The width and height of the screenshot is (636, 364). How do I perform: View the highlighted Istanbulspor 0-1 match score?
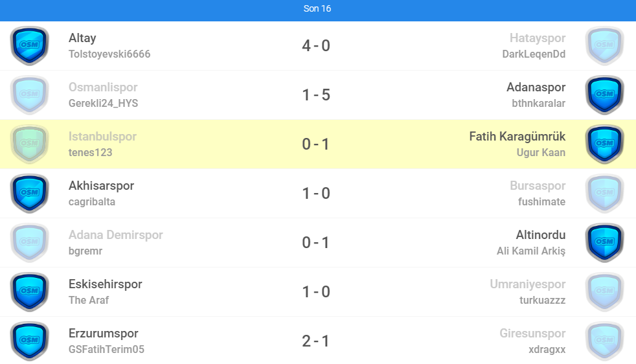click(316, 144)
